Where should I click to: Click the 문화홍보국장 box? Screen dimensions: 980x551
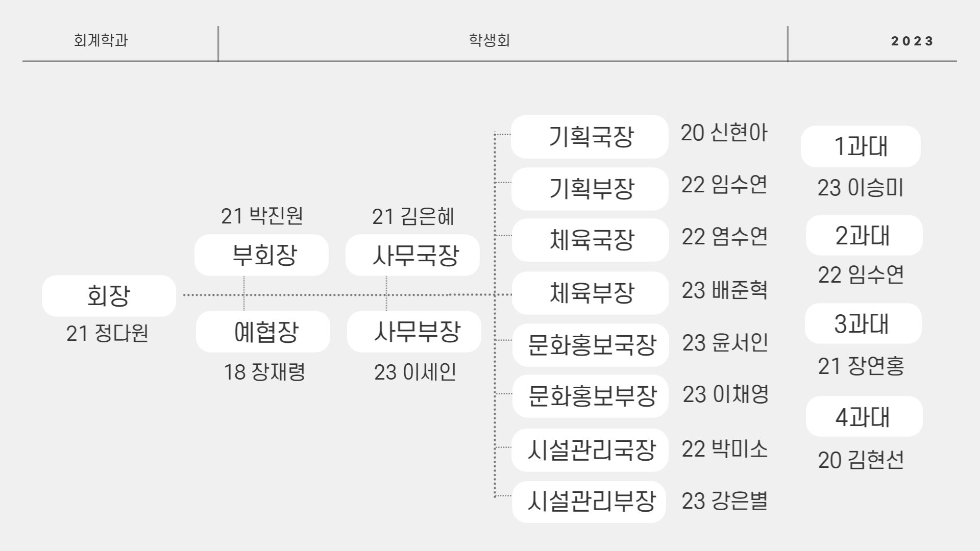click(591, 345)
